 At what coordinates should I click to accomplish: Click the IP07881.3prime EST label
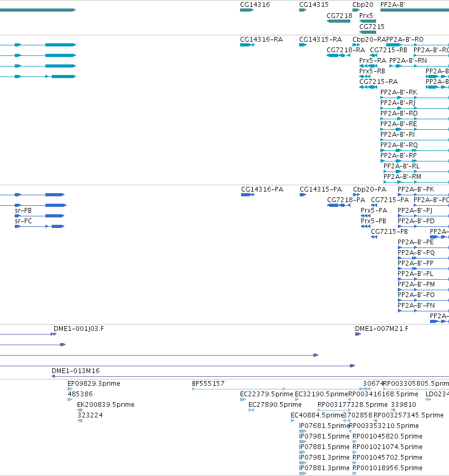(x=324, y=468)
